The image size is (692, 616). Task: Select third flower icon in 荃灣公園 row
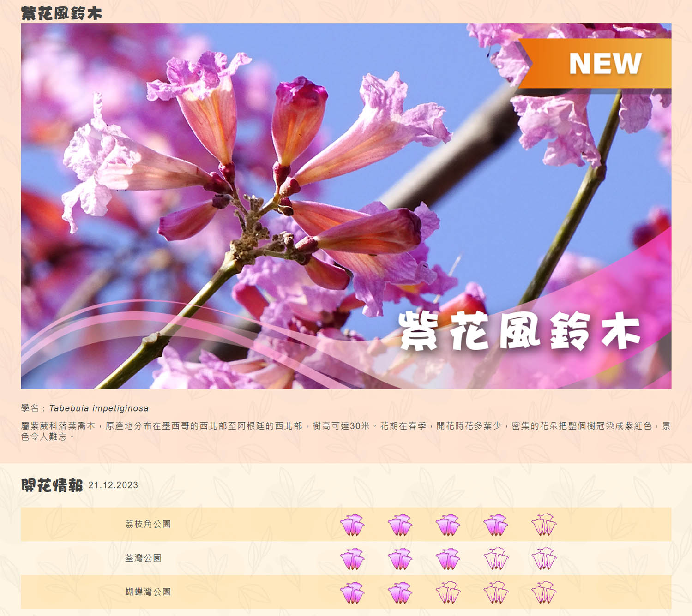(448, 559)
